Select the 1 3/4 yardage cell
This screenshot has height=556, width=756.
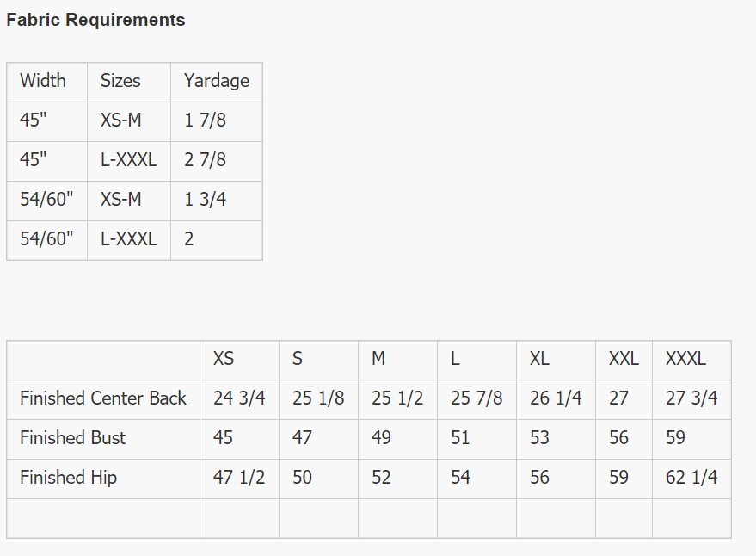point(217,201)
